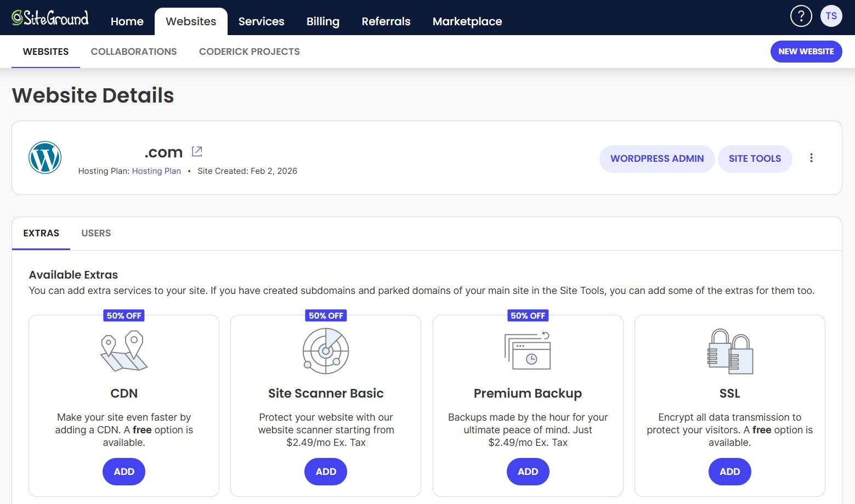
Task: Click the WORDPRESS ADMIN button
Action: pyautogui.click(x=656, y=158)
